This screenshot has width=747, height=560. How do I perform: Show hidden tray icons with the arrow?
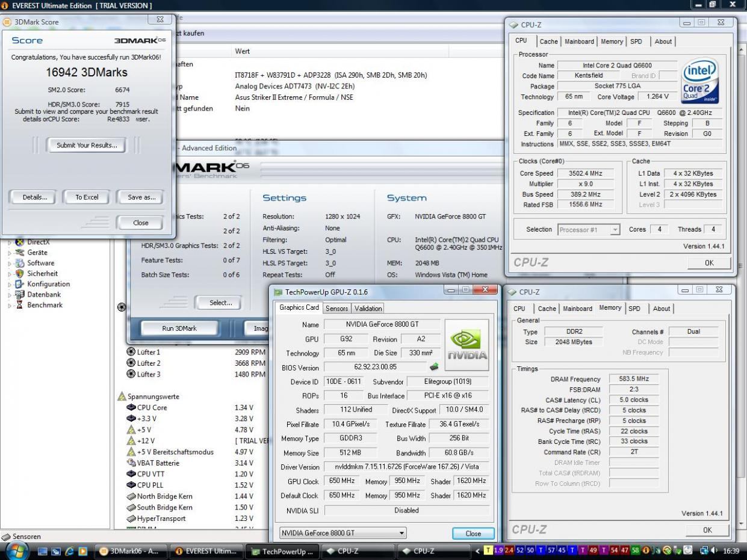tap(479, 551)
